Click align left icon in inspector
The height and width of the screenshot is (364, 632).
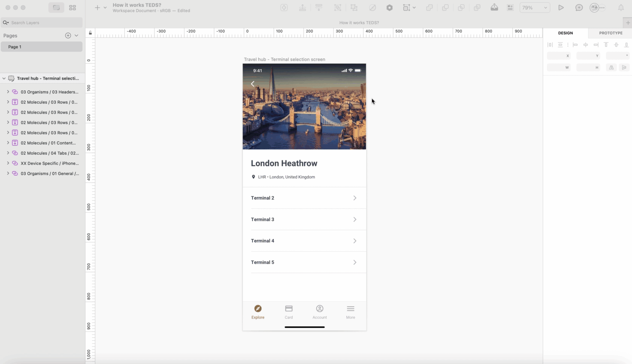click(575, 45)
